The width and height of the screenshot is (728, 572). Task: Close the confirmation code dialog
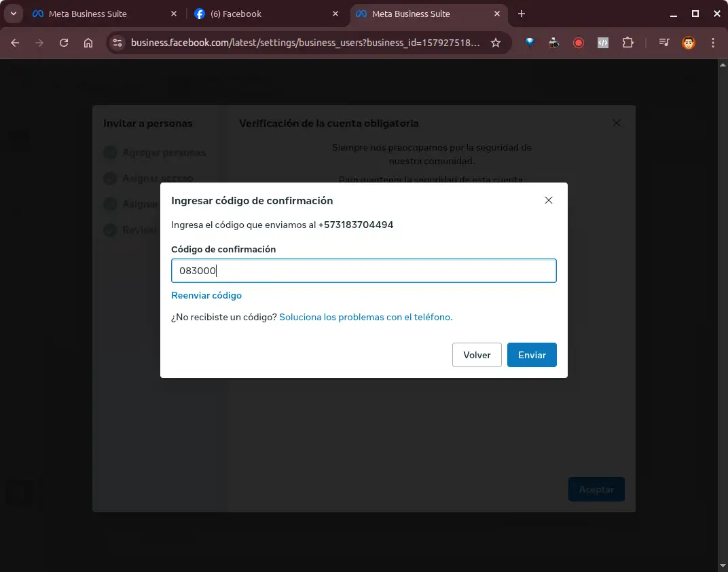549,200
